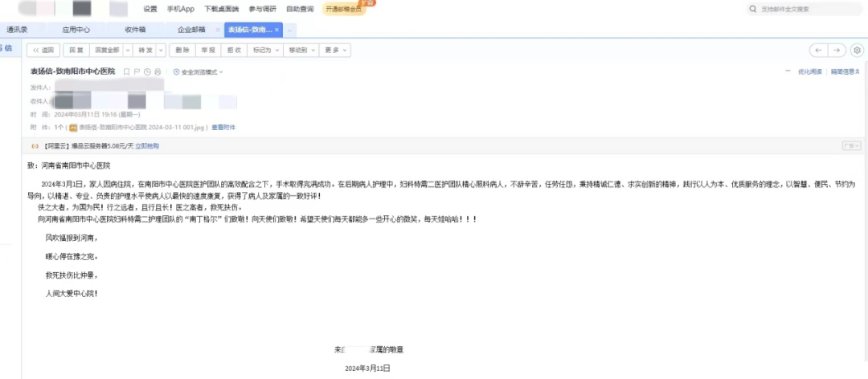This screenshot has height=379, width=868.
Task: Click the clock reminder icon beside subject
Action: coord(147,72)
